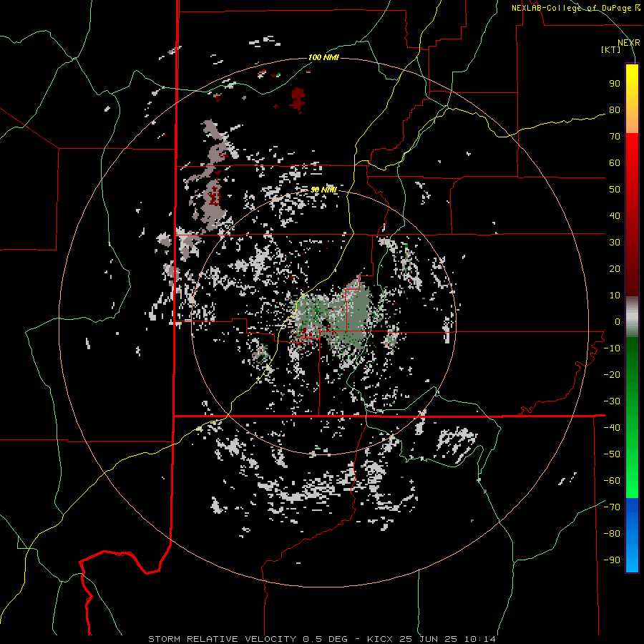Pick the blue segment of the color bar
This screenshot has width=644, height=644.
632,535
